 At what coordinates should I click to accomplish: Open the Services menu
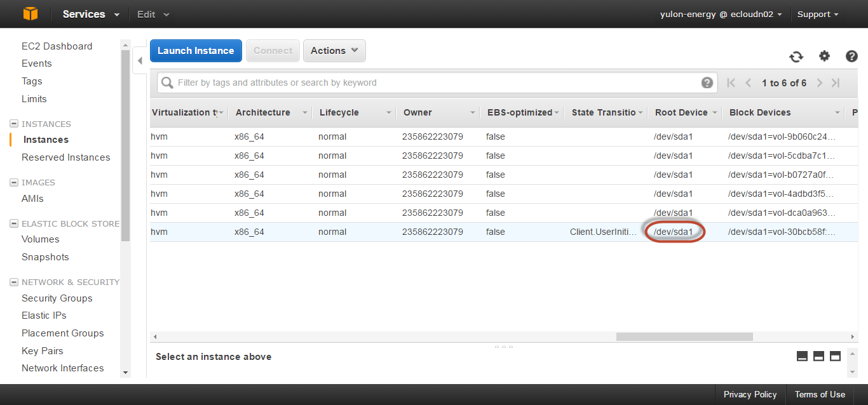pyautogui.click(x=90, y=14)
